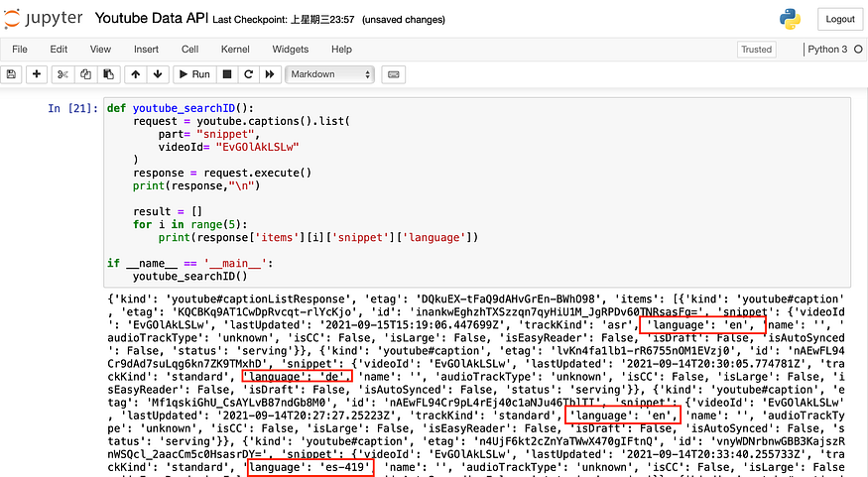This screenshot has height=477, width=868.
Task: Click the part= "snippet" code line
Action: [x=209, y=135]
